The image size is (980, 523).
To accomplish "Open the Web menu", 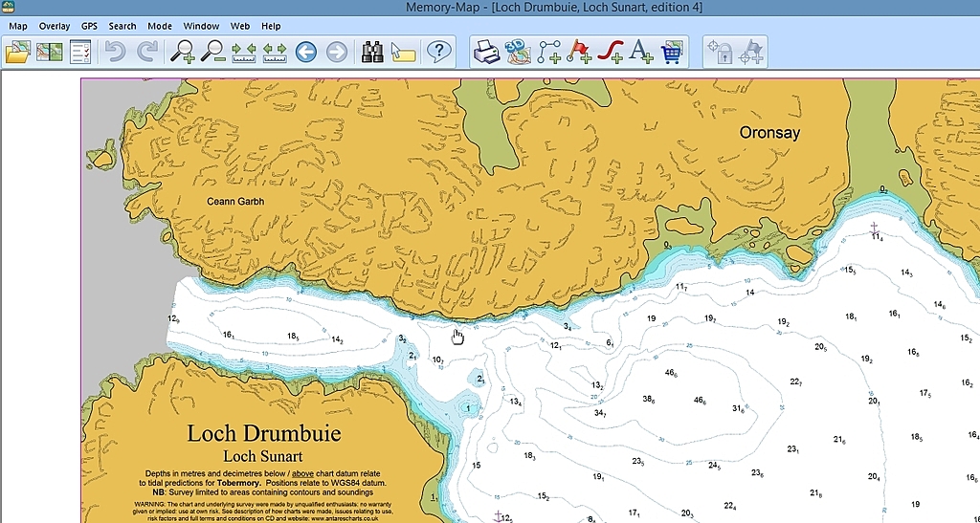I will click(240, 26).
